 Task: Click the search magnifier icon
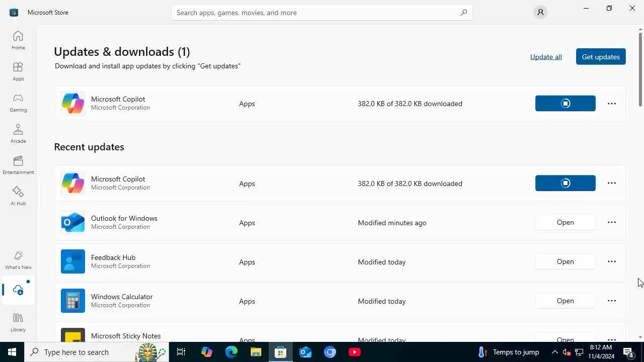pyautogui.click(x=464, y=13)
